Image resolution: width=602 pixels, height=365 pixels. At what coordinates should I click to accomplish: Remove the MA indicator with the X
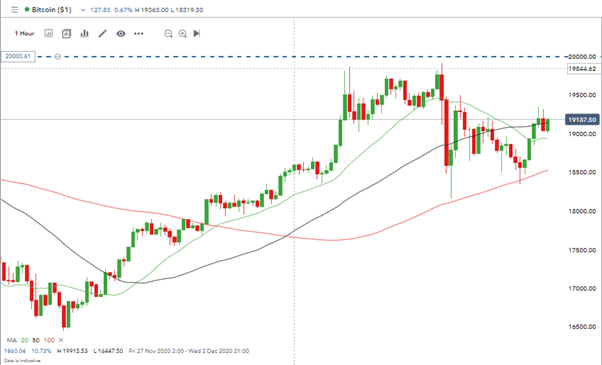pyautogui.click(x=61, y=340)
